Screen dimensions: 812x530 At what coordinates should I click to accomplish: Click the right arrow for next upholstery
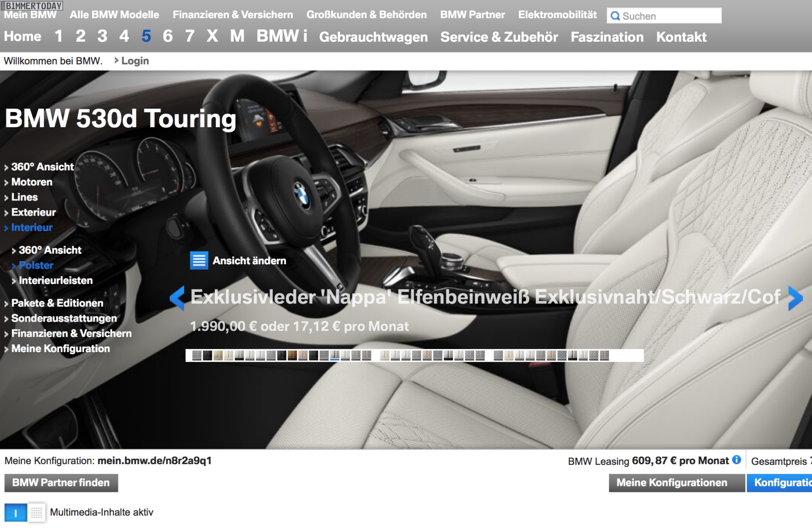coord(795,298)
